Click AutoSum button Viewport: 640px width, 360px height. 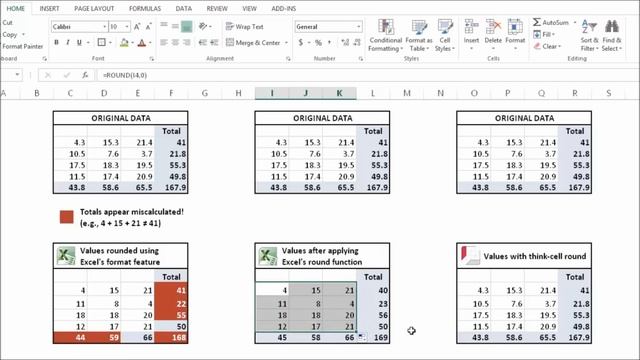point(551,22)
